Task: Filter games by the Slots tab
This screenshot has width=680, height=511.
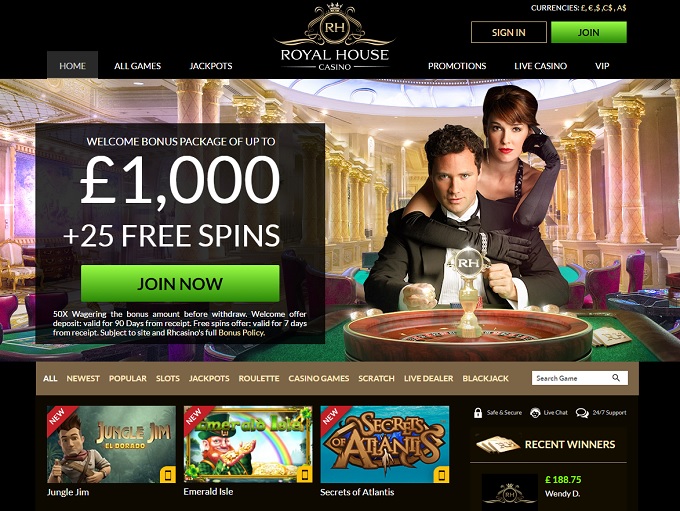Action: [168, 378]
